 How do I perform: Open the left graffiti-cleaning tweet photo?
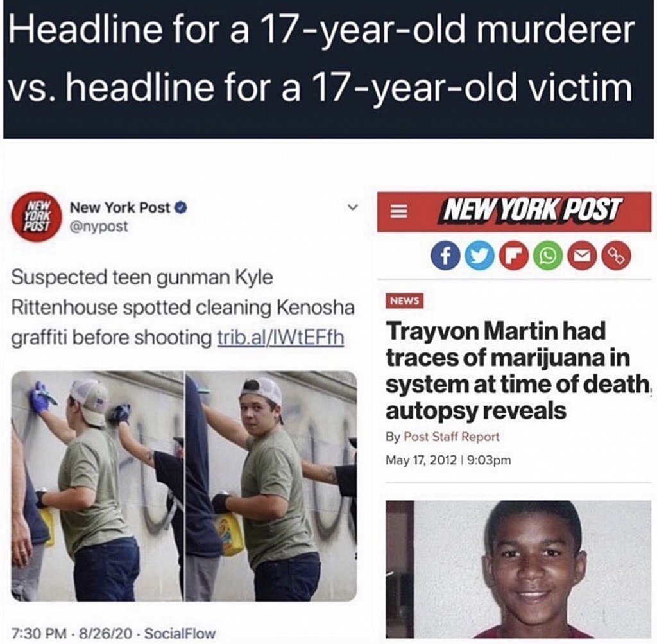[x=98, y=486]
